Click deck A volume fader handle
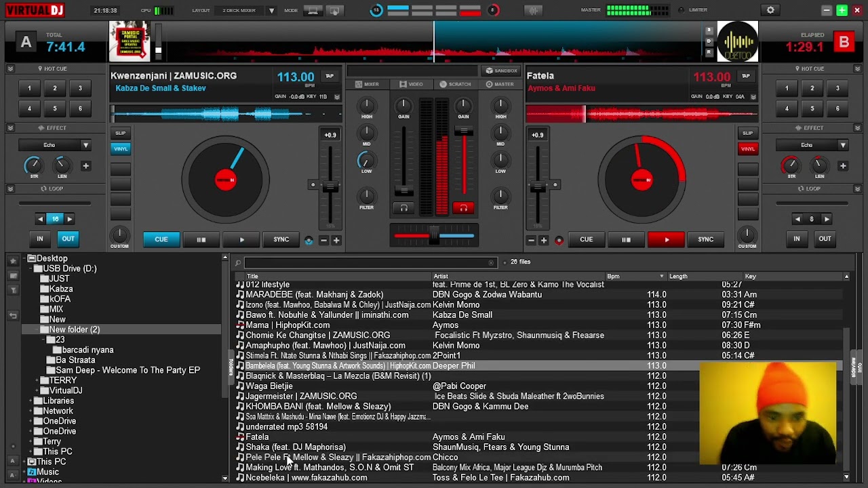Screen dimensions: 868x488 (404, 190)
